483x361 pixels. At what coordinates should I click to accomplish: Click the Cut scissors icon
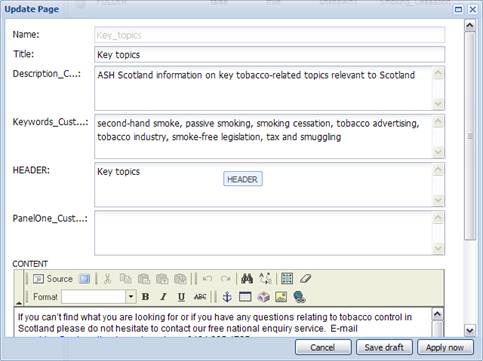tap(107, 279)
